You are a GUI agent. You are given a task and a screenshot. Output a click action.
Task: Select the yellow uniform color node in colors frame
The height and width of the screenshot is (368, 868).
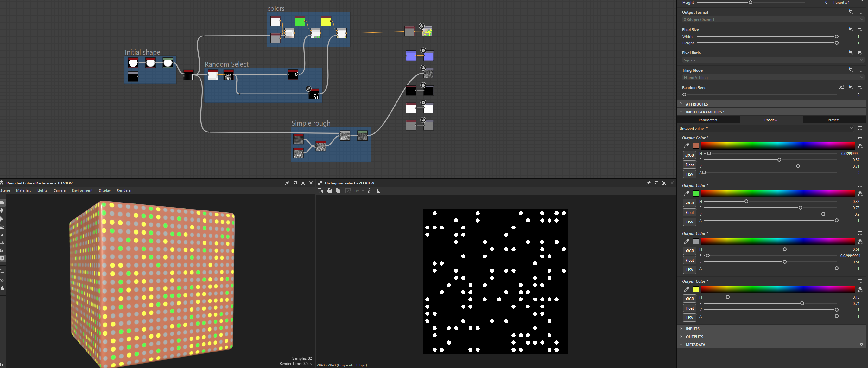(326, 21)
